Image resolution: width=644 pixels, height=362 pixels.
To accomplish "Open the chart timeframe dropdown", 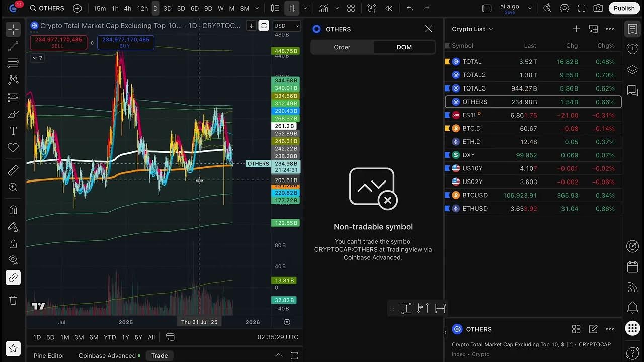I will pyautogui.click(x=257, y=8).
